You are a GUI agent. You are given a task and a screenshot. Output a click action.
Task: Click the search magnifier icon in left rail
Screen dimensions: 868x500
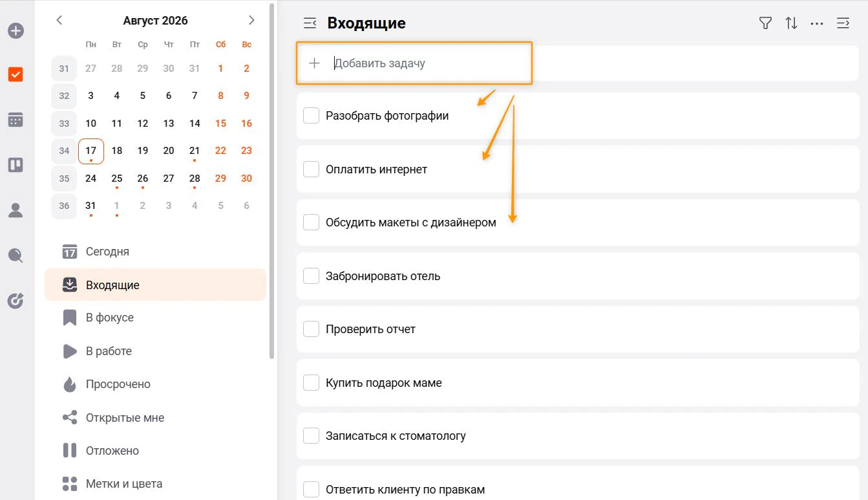[x=16, y=255]
